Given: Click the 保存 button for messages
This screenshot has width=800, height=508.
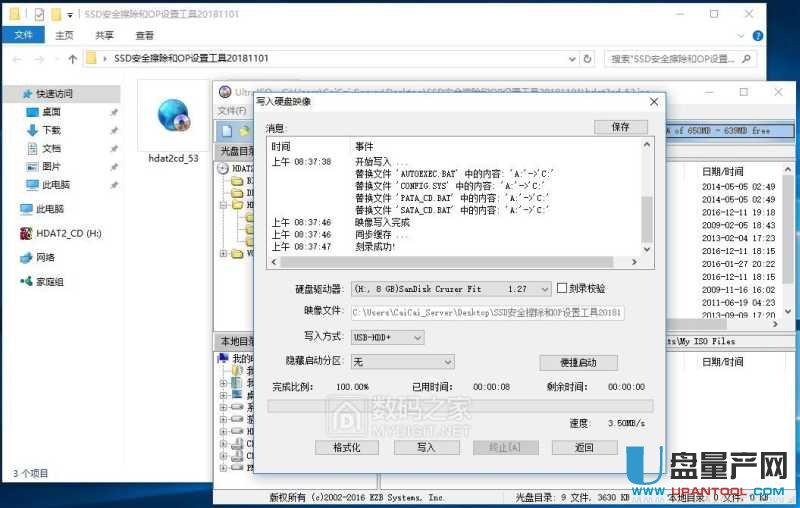Looking at the screenshot, I should [x=620, y=127].
